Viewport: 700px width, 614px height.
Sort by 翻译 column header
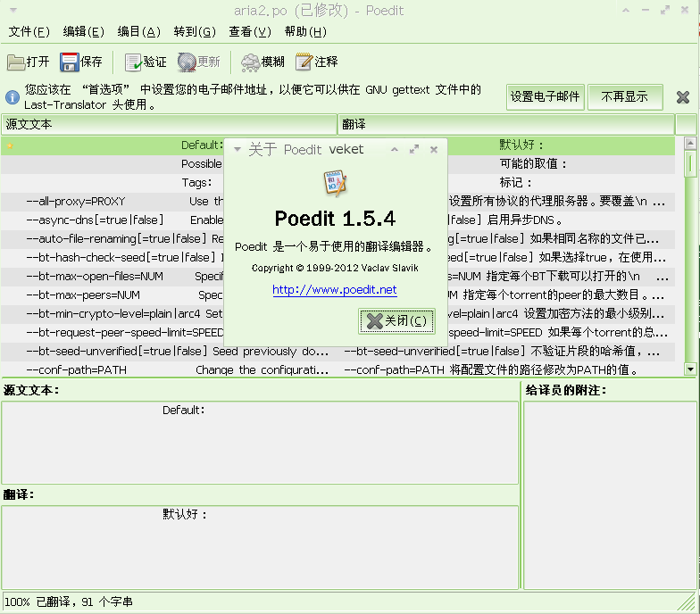[x=505, y=124]
